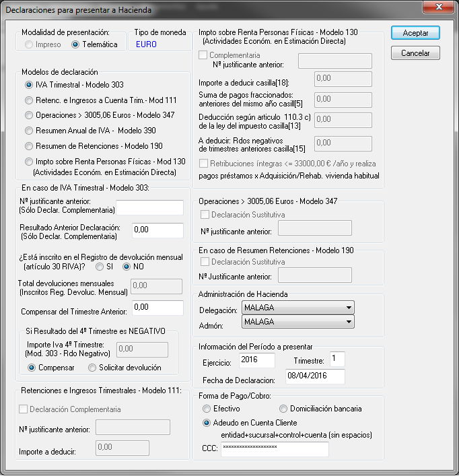Click the Fecha de Declaracion field
459x476 pixels.
[x=315, y=376]
